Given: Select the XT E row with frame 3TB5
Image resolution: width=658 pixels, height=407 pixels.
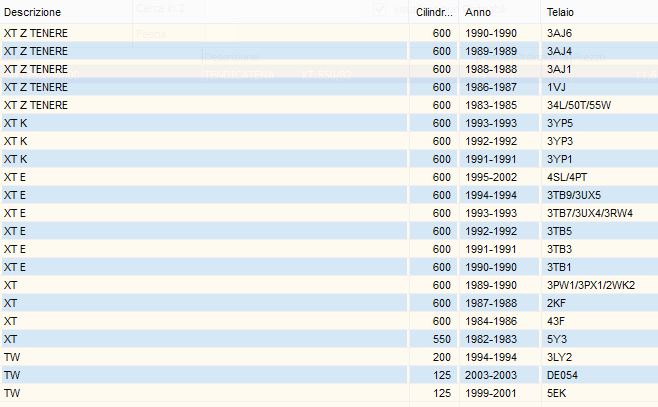Looking at the screenshot, I should [x=329, y=231].
